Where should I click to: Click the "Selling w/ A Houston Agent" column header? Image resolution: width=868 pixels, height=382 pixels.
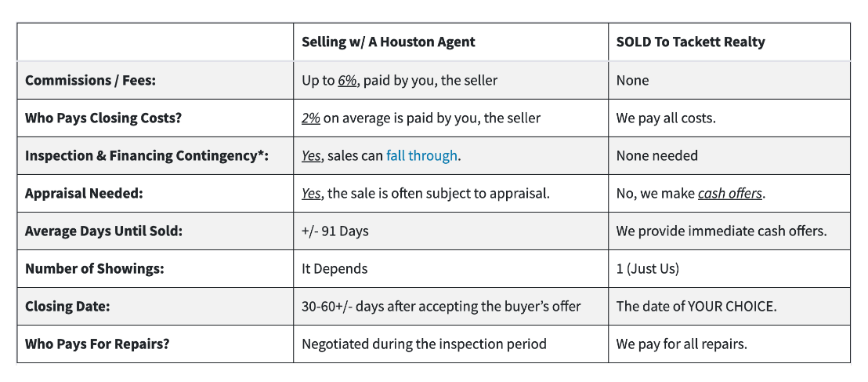point(388,42)
